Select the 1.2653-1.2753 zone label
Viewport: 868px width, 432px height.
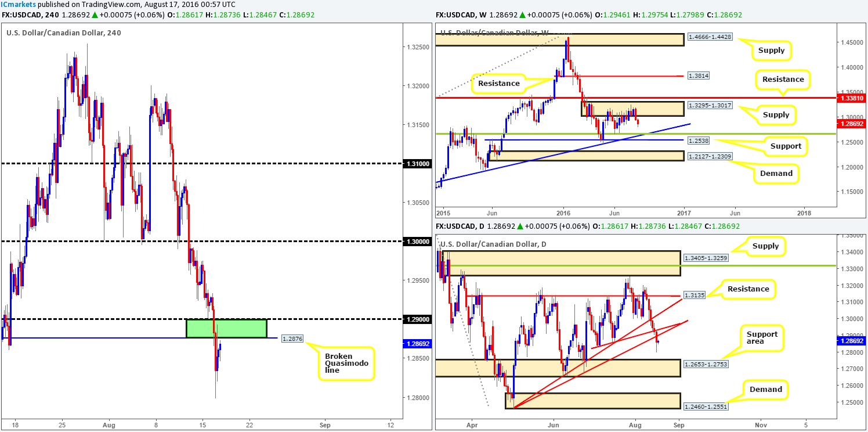(706, 365)
